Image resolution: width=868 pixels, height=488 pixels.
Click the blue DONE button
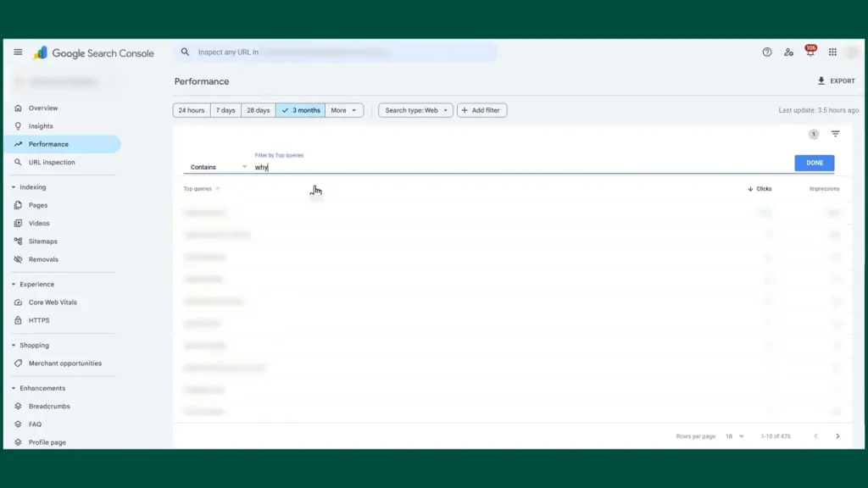814,163
